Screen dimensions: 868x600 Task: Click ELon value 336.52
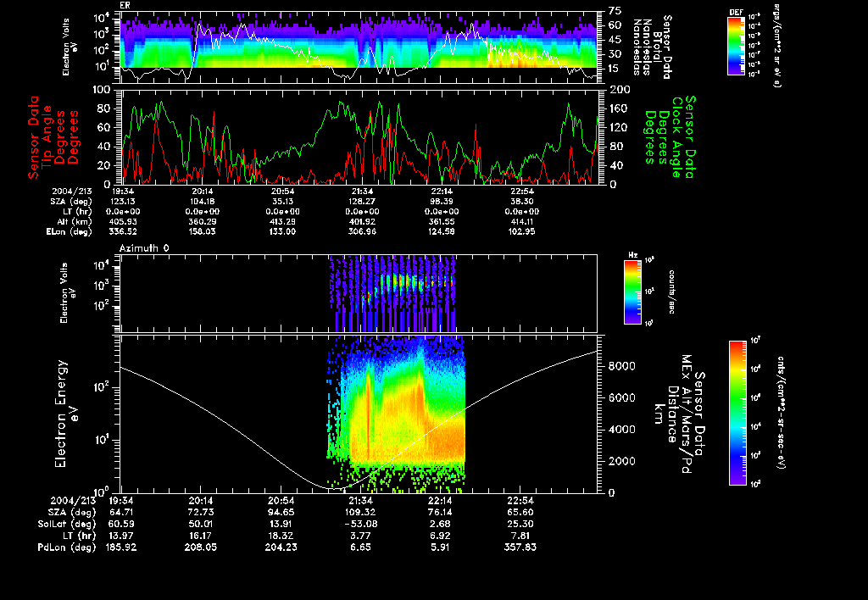coord(122,232)
